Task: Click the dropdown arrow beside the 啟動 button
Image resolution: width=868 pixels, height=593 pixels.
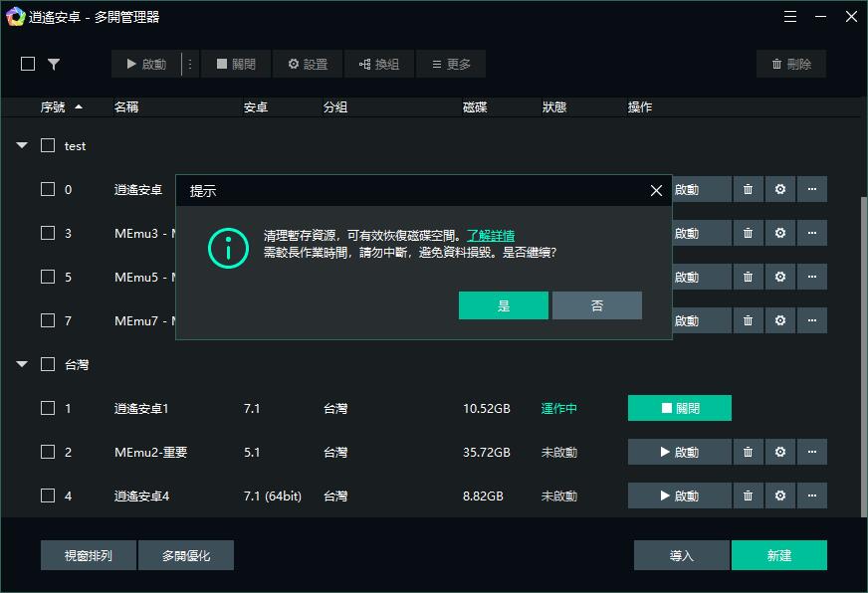Action: pos(188,64)
